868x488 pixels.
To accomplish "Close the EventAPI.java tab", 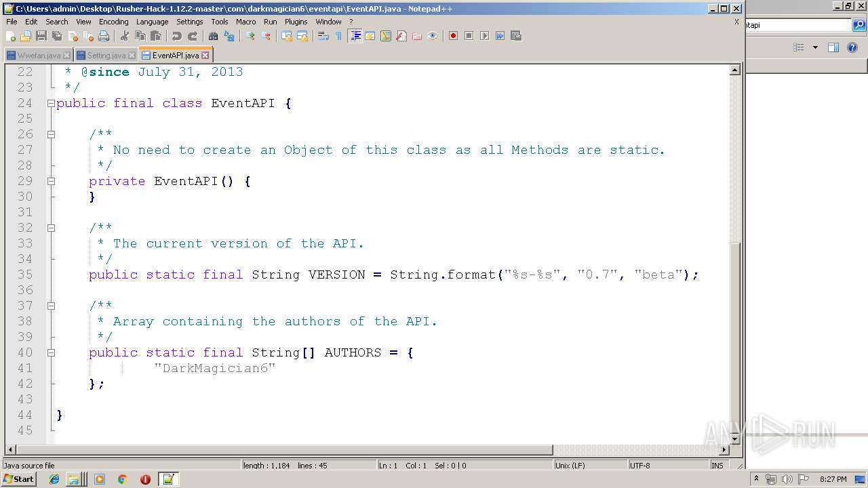I will [x=205, y=56].
